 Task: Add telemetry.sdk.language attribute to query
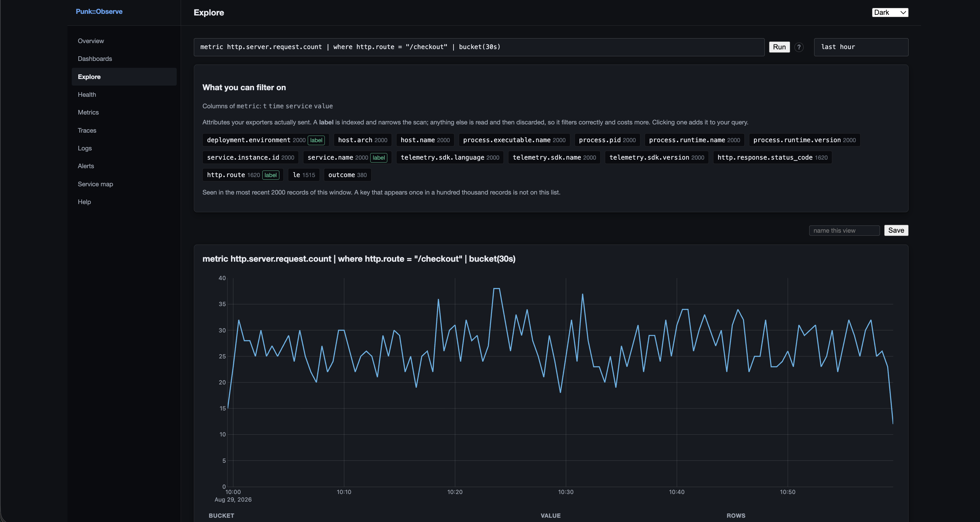(x=450, y=158)
